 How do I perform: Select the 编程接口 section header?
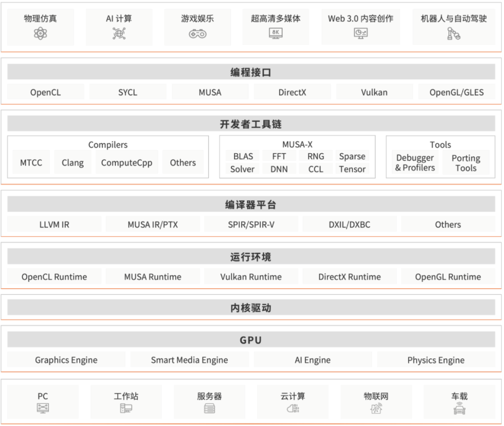[x=251, y=72]
